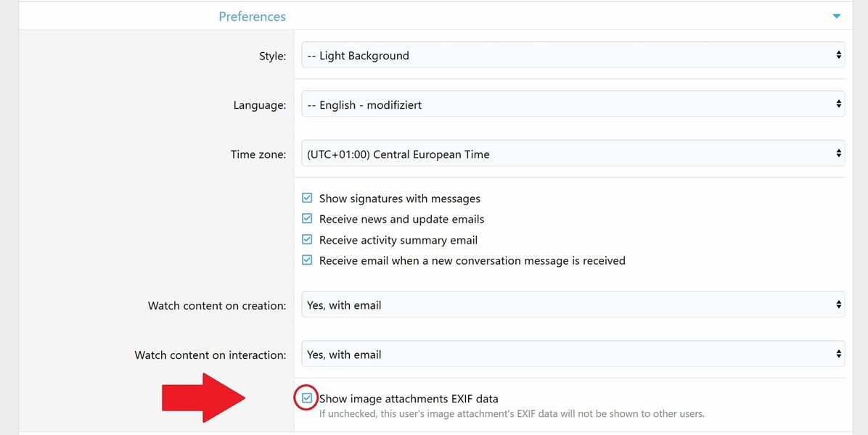Toggle Receive activity summary email
The image size is (868, 435).
(x=307, y=239)
